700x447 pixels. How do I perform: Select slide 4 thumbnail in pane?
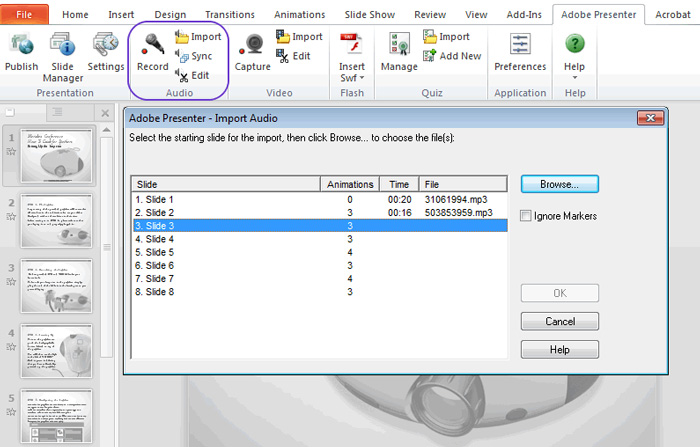[x=56, y=351]
